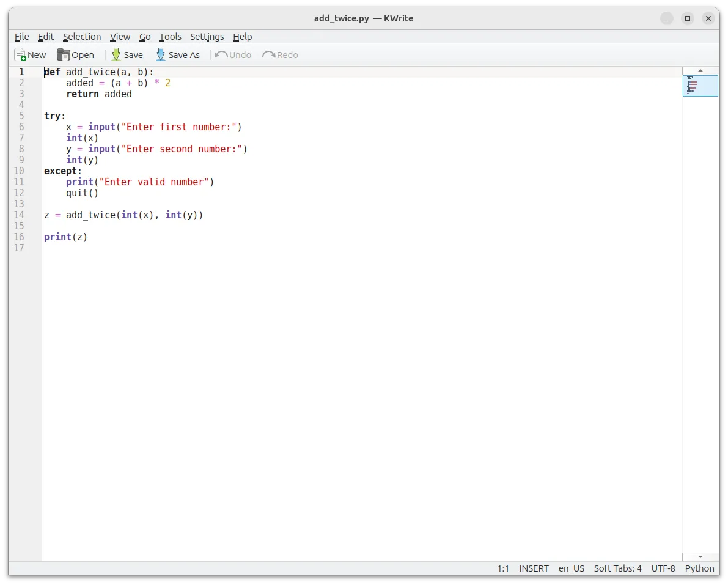Image resolution: width=728 pixels, height=585 pixels.
Task: Open the Selection menu
Action: tap(82, 37)
